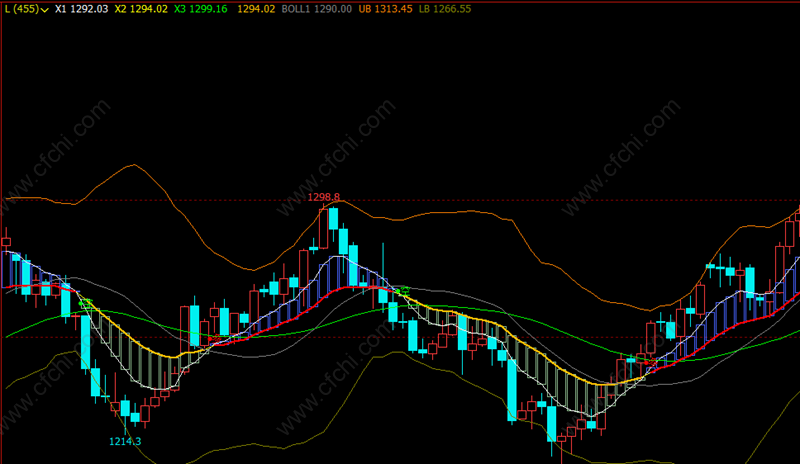Image resolution: width=800 pixels, height=464 pixels.
Task: Click the LB 1266.55 lower band value
Action: point(445,9)
